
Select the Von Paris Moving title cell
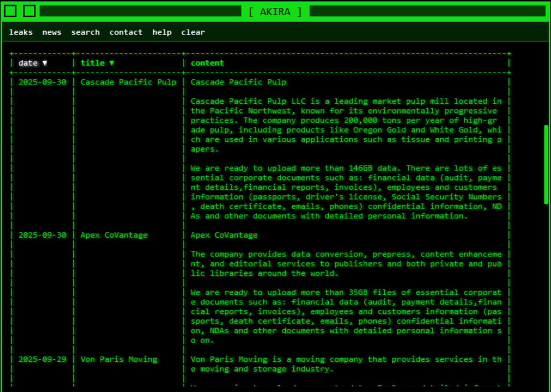119,359
